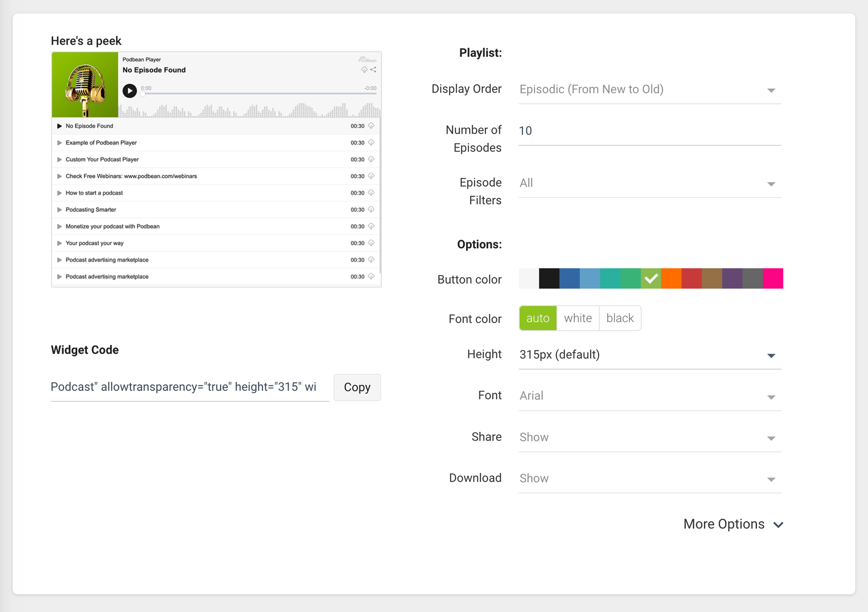Open the Display Order dropdown
This screenshot has height=612, width=868.
point(771,90)
